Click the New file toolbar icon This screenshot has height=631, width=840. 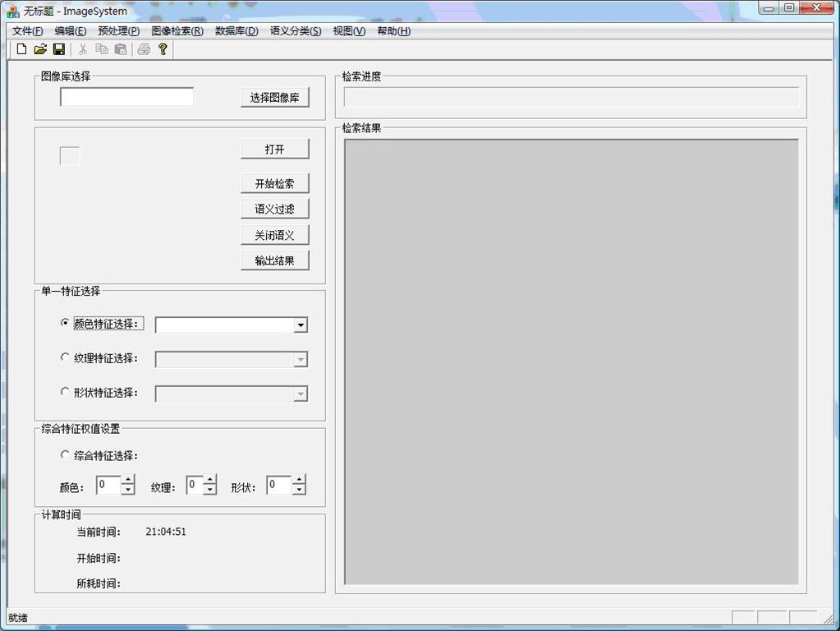pyautogui.click(x=21, y=49)
